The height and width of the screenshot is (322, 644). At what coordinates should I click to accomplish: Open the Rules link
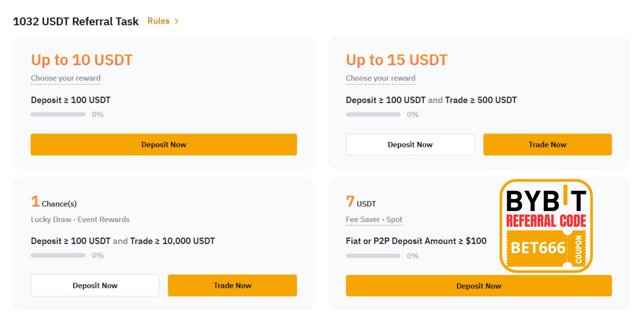pos(158,21)
